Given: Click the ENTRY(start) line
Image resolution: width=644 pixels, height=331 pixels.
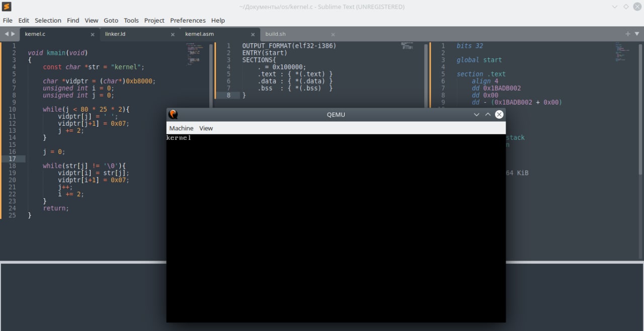Looking at the screenshot, I should pos(265,53).
